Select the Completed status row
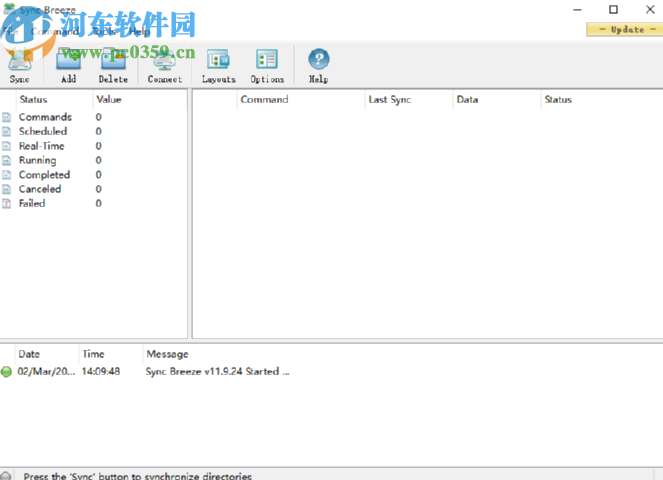Image resolution: width=663 pixels, height=480 pixels. [x=93, y=175]
